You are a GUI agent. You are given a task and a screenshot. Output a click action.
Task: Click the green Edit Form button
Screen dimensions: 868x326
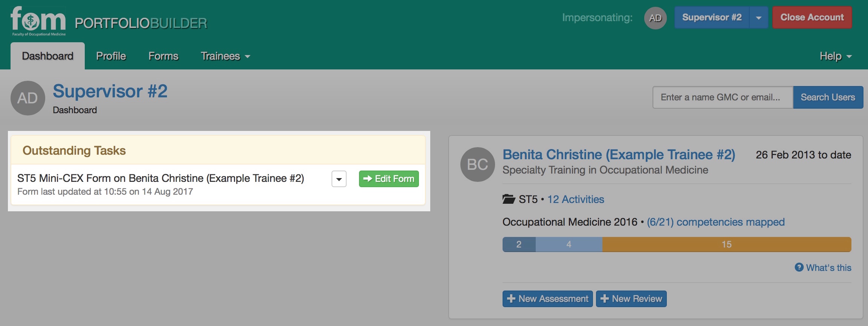click(389, 179)
